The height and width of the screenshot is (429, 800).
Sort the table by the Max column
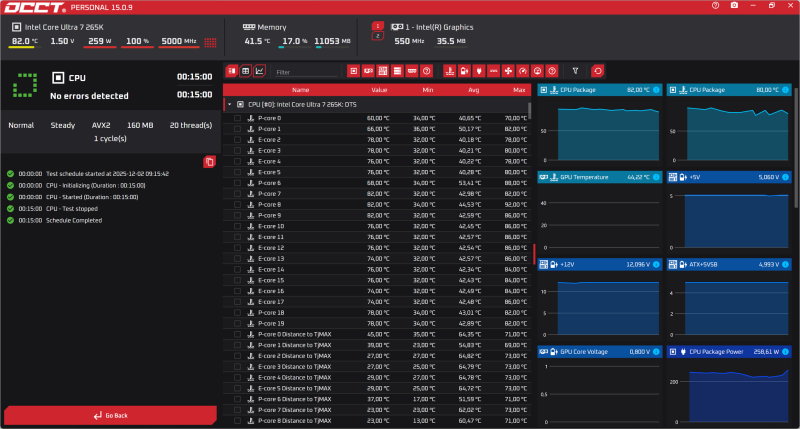tap(519, 90)
